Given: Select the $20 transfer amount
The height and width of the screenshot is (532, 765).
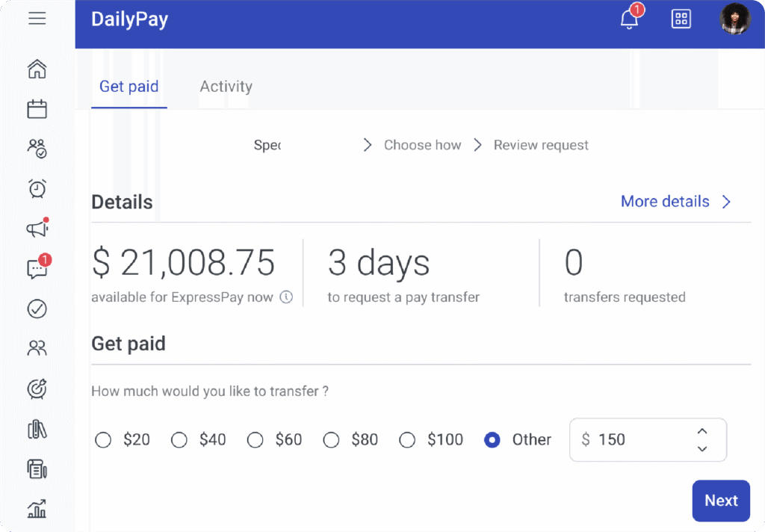Looking at the screenshot, I should pyautogui.click(x=103, y=440).
